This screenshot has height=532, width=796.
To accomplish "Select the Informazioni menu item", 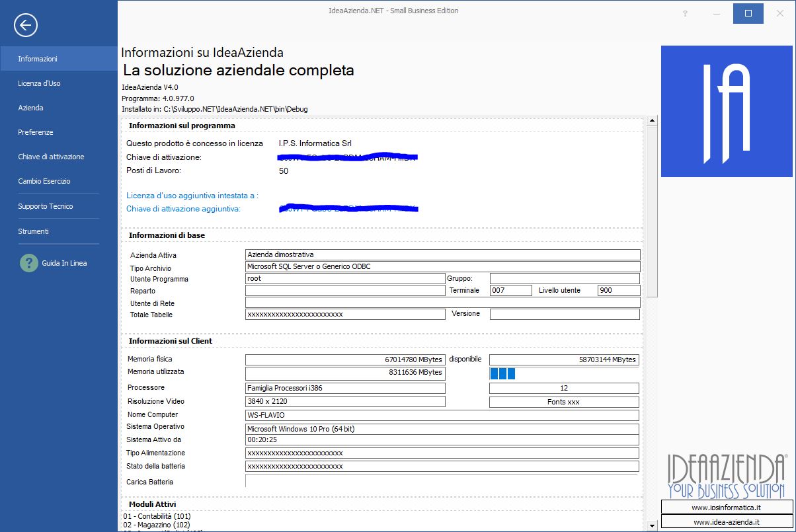I will pyautogui.click(x=59, y=59).
